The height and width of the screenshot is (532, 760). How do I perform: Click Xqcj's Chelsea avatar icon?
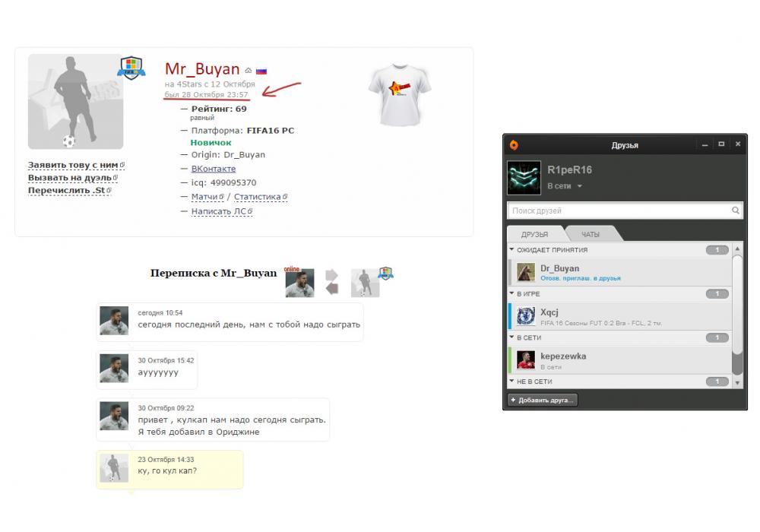click(x=525, y=316)
